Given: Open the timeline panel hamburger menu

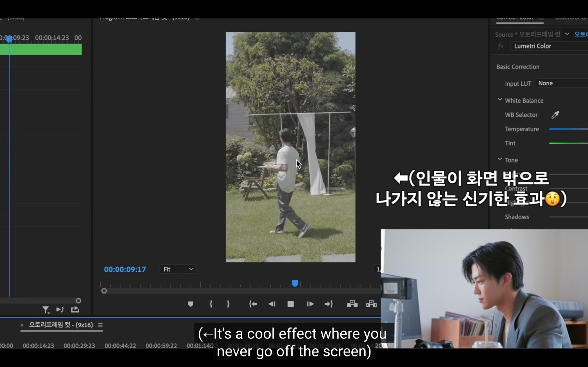Looking at the screenshot, I should (100, 325).
